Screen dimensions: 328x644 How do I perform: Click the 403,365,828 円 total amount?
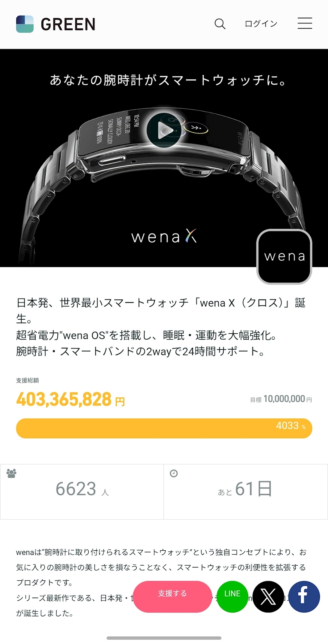(71, 400)
